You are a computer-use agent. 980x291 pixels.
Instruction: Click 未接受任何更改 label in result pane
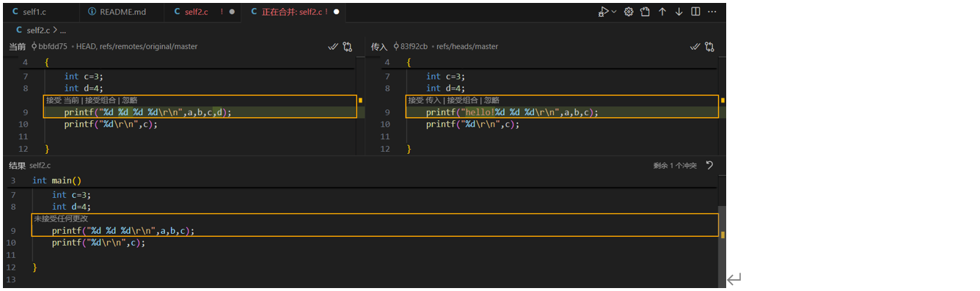[61, 218]
